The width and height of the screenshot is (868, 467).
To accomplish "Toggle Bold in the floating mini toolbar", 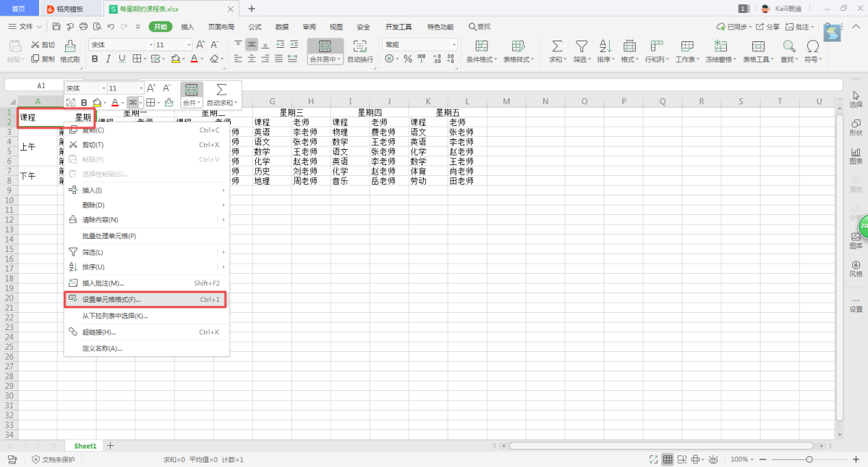I will [x=84, y=103].
